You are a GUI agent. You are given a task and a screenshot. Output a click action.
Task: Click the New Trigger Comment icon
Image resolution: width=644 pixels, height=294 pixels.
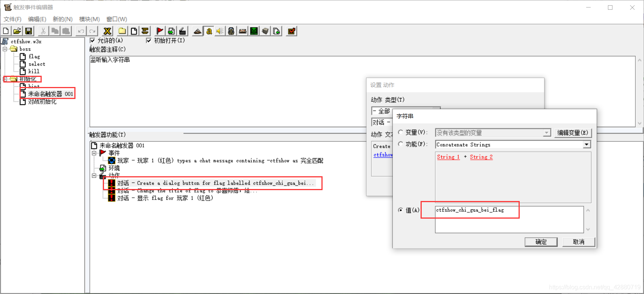(145, 31)
